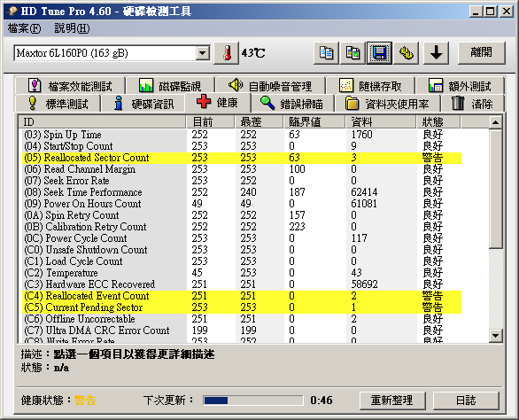Select (C5) Current Pending Sector row
519x420 pixels.
coord(243,307)
